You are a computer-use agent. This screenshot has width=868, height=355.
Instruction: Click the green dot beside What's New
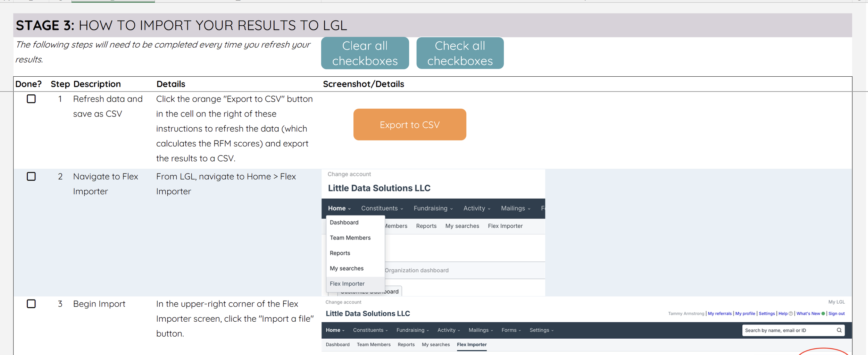(823, 313)
